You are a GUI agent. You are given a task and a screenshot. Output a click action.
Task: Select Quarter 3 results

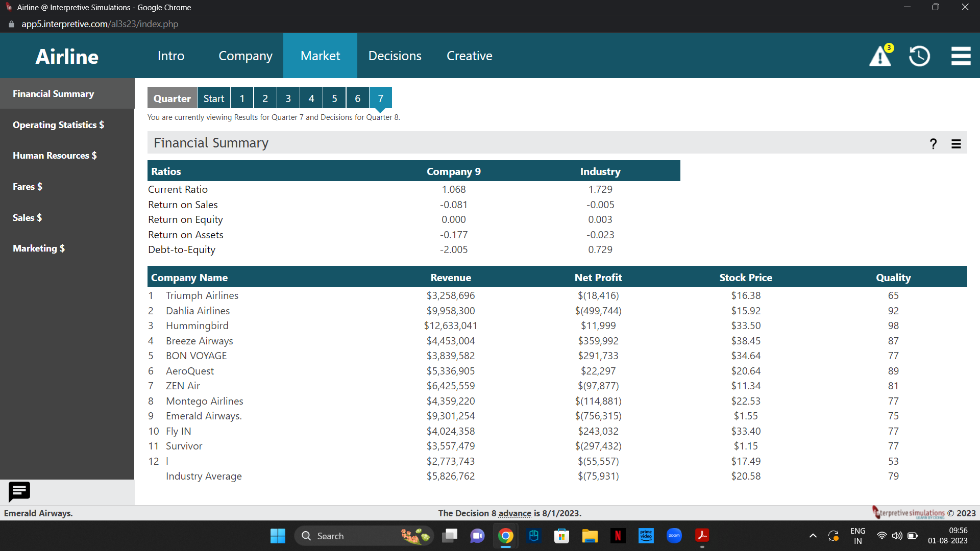(288, 98)
